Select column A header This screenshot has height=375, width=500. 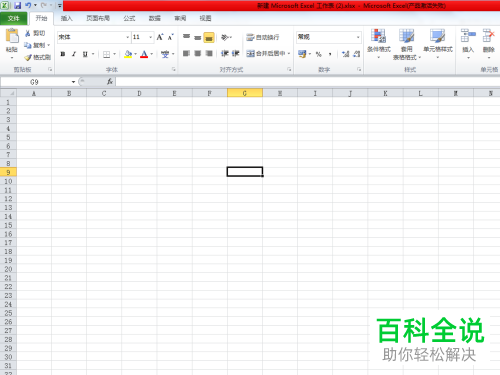tap(34, 93)
